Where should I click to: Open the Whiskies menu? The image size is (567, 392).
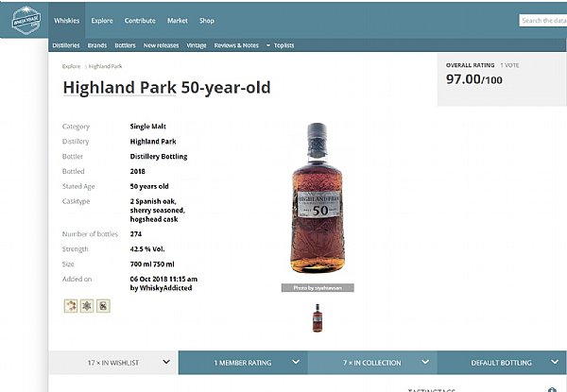(x=66, y=21)
